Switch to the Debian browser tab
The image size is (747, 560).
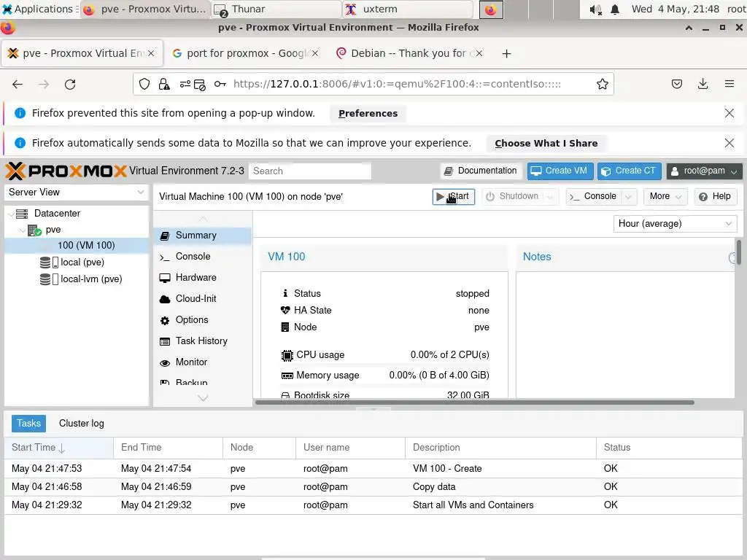tap(410, 53)
